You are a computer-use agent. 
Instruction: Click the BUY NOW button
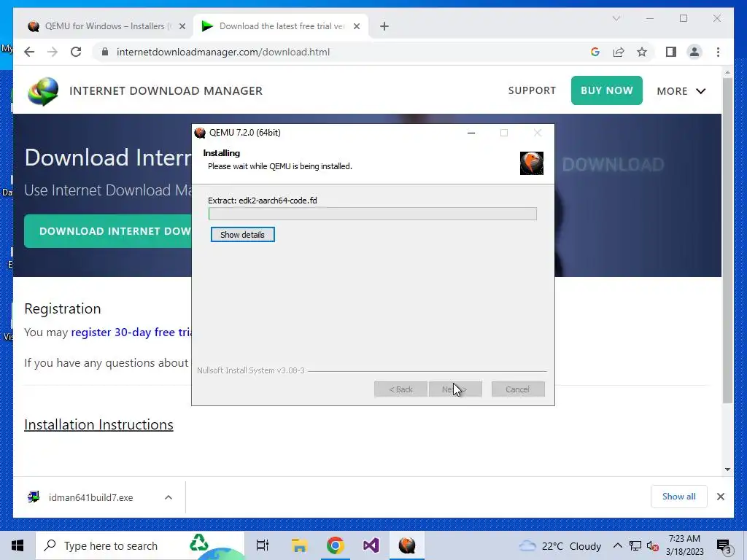point(606,90)
